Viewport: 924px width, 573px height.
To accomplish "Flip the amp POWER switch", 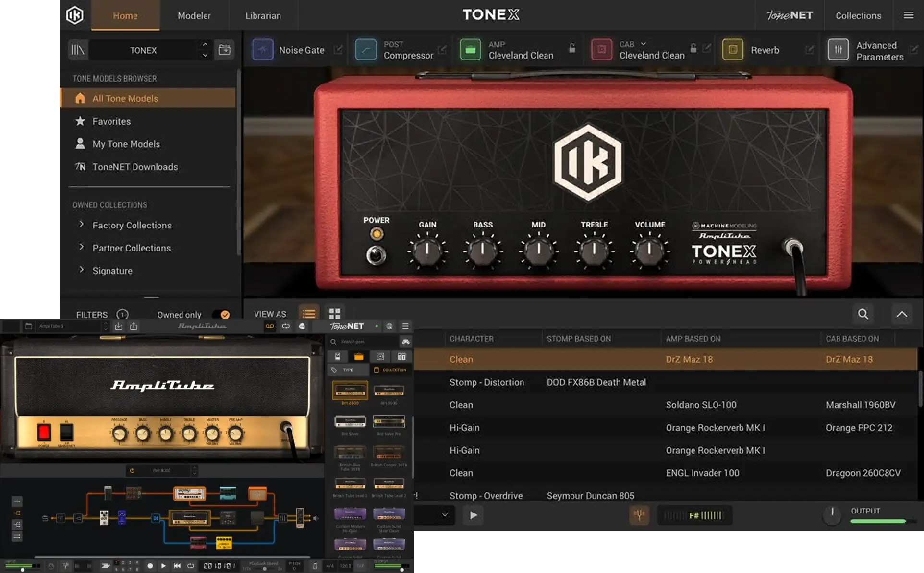I will point(376,255).
